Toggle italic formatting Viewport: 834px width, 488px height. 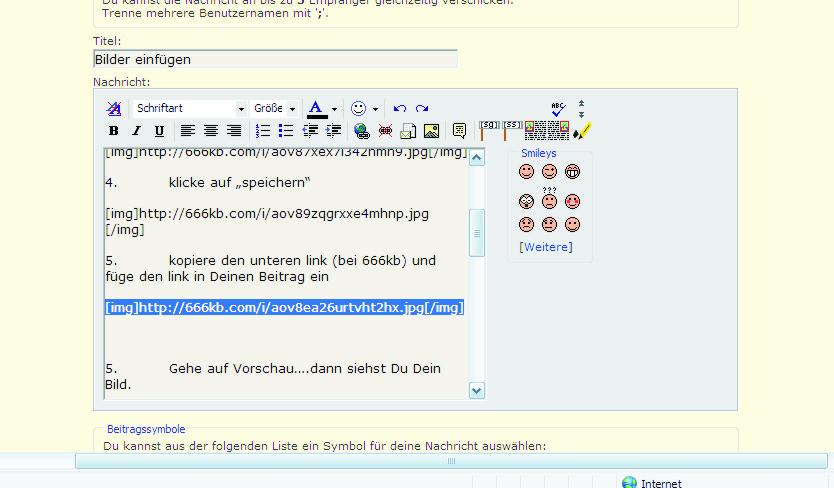(x=136, y=131)
